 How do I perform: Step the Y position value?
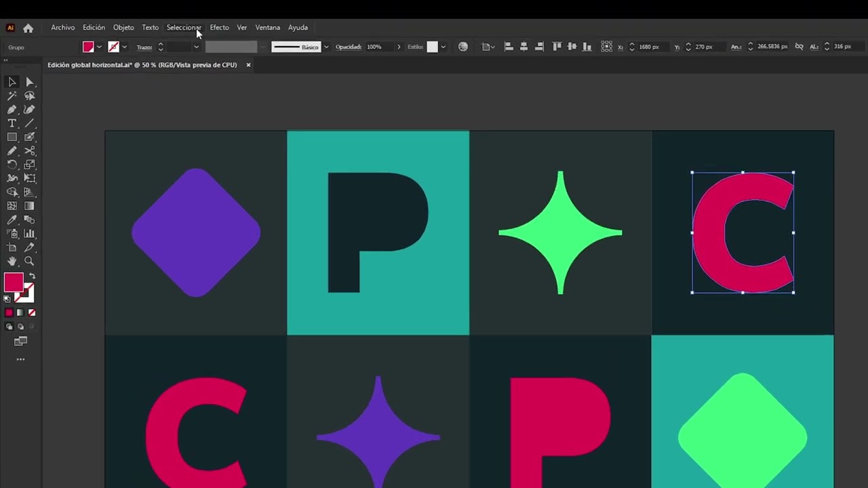(x=688, y=47)
